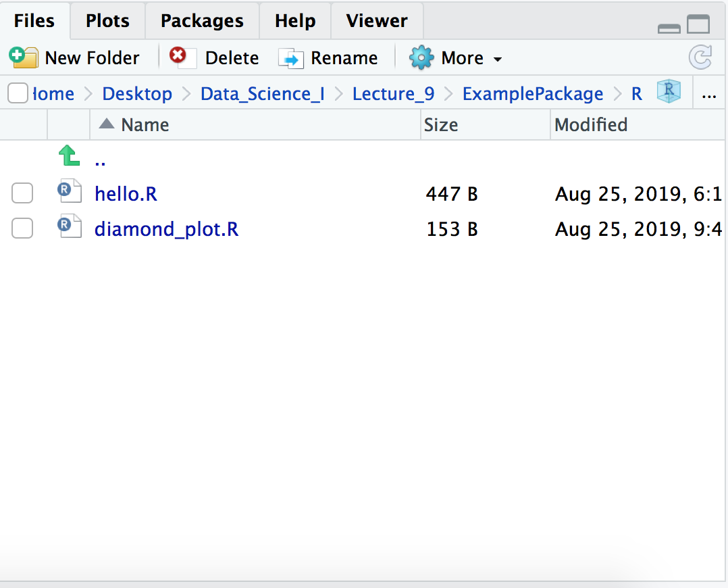Navigate to ExamplePackage in breadcrumb

(x=532, y=94)
